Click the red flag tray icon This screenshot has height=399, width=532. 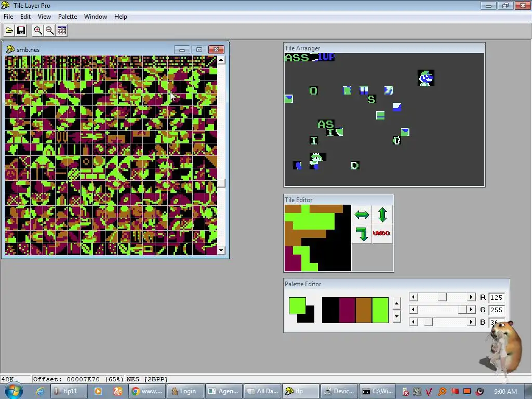pos(455,391)
